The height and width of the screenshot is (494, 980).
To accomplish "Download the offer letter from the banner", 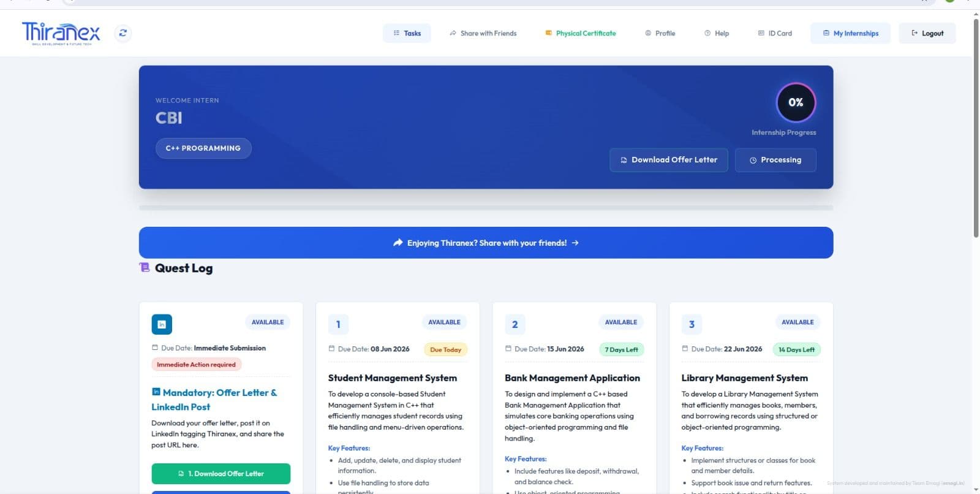I will point(669,160).
